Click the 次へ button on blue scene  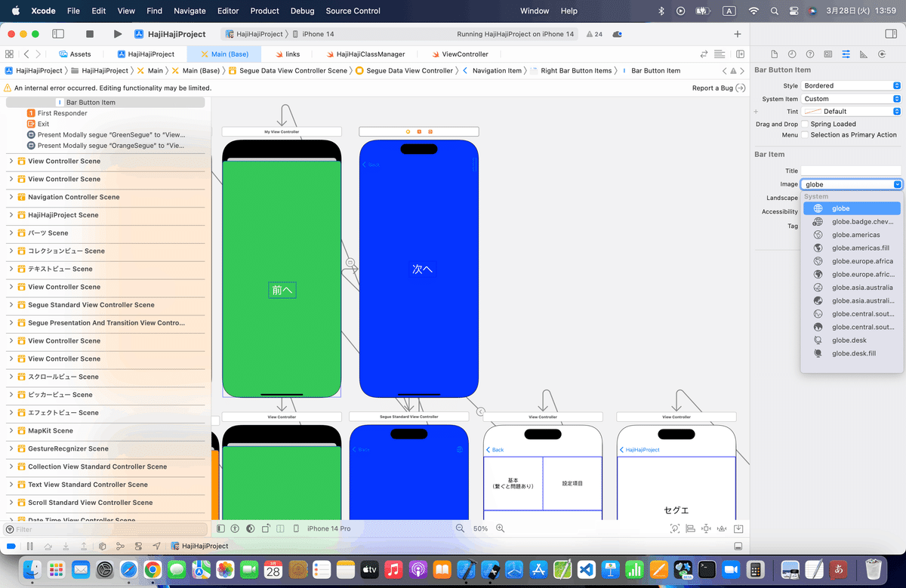coord(422,269)
